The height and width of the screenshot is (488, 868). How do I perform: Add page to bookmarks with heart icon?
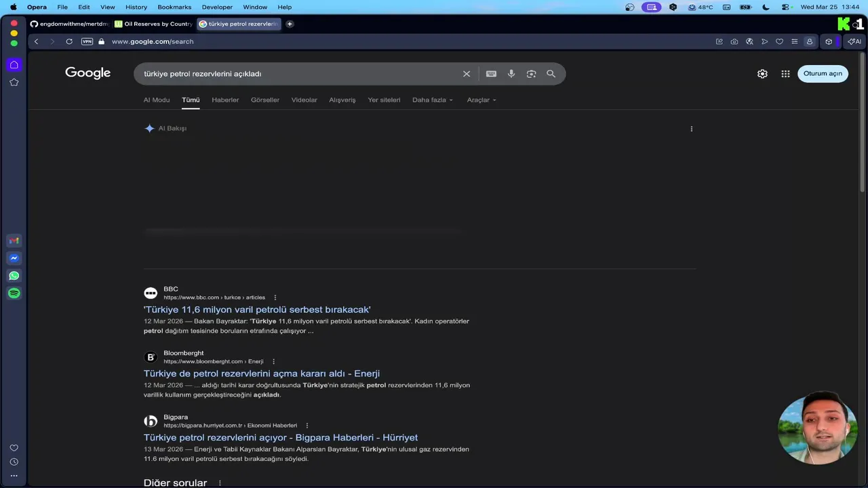point(779,41)
